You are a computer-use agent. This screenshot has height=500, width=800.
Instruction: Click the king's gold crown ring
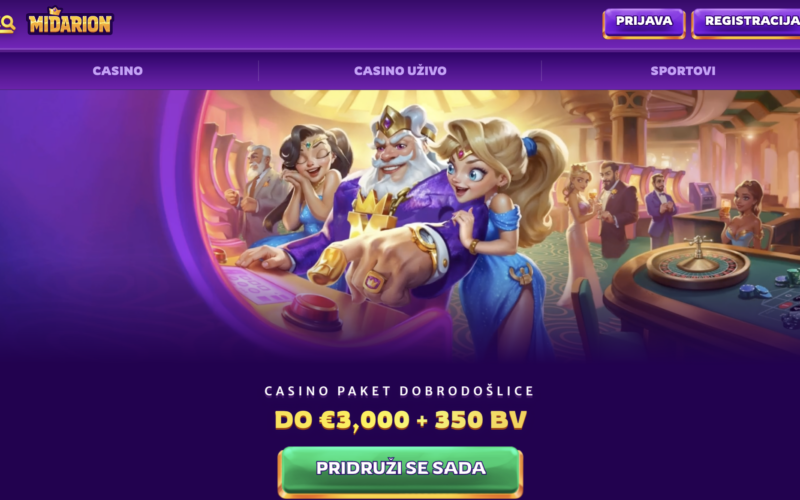pos(376,281)
